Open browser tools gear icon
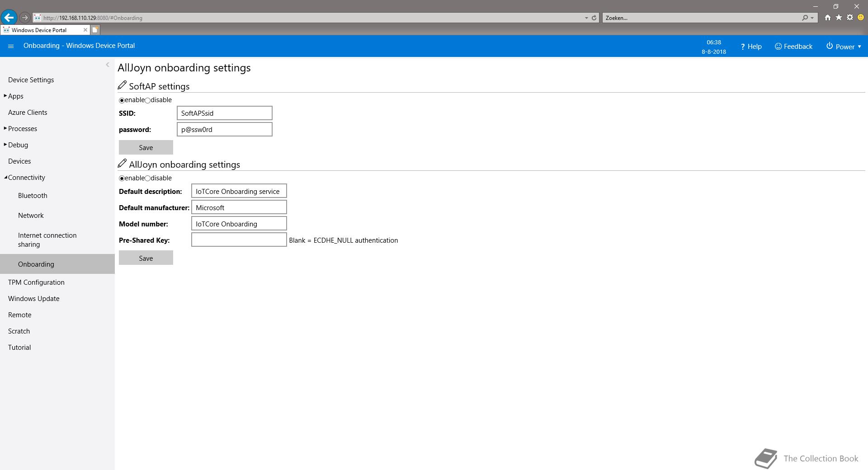This screenshot has width=868, height=470. (x=850, y=18)
